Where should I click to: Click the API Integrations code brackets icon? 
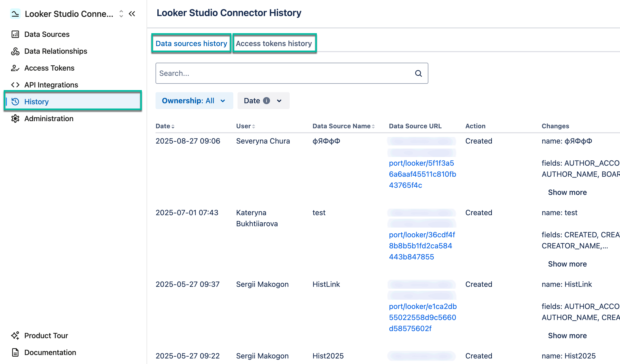point(15,85)
